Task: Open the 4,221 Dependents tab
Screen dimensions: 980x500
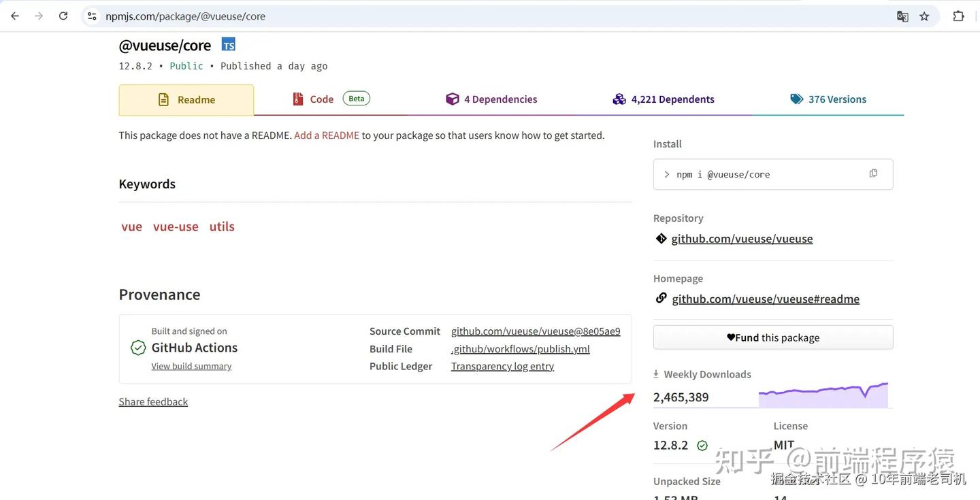Action: click(664, 99)
